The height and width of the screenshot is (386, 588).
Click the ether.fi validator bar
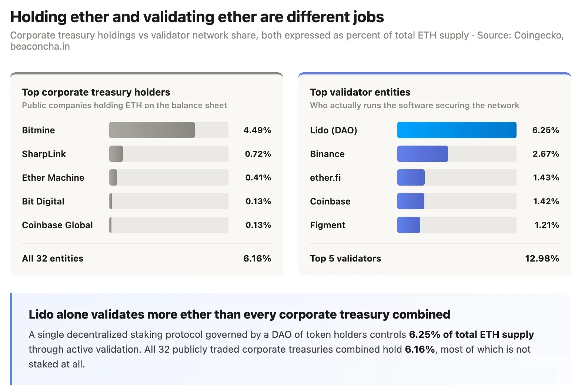[457, 177]
